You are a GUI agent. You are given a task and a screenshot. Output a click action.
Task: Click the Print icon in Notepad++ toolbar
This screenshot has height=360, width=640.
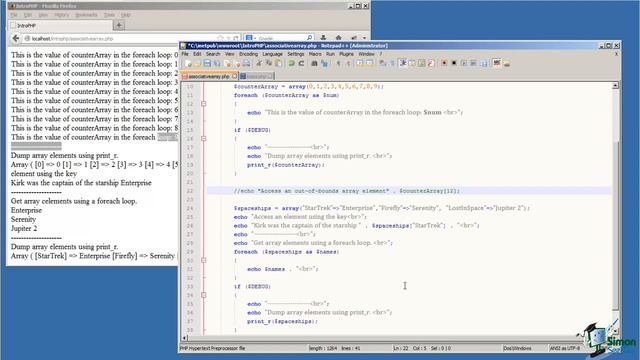pyautogui.click(x=247, y=63)
